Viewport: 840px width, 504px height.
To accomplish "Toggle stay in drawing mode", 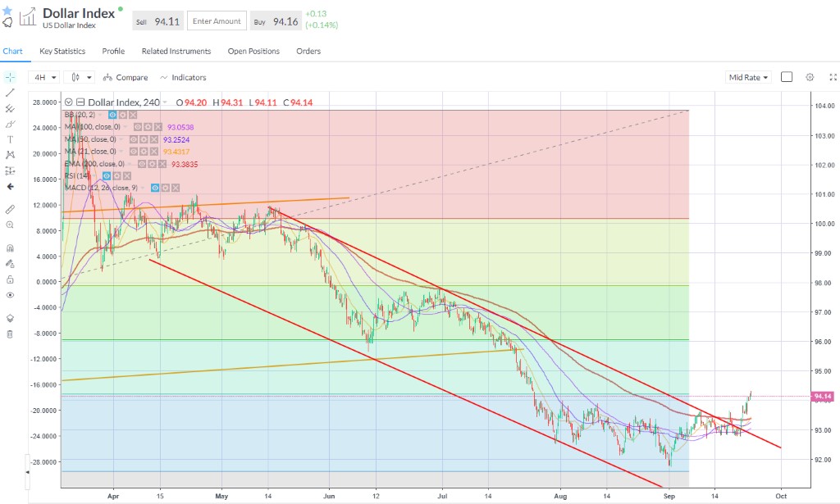I will click(10, 264).
